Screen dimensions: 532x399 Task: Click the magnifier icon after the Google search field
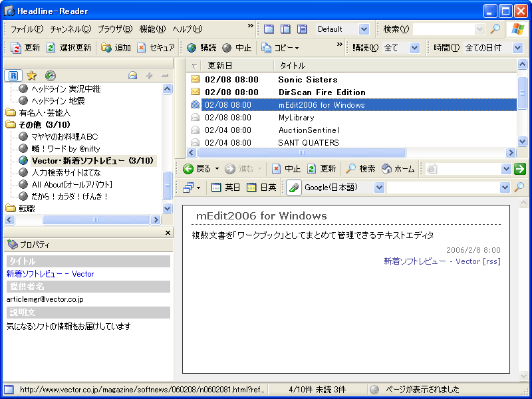pyautogui.click(x=519, y=188)
